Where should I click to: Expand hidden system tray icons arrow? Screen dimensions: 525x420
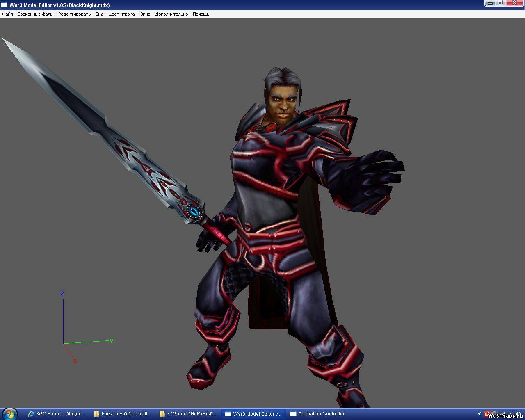click(x=479, y=414)
